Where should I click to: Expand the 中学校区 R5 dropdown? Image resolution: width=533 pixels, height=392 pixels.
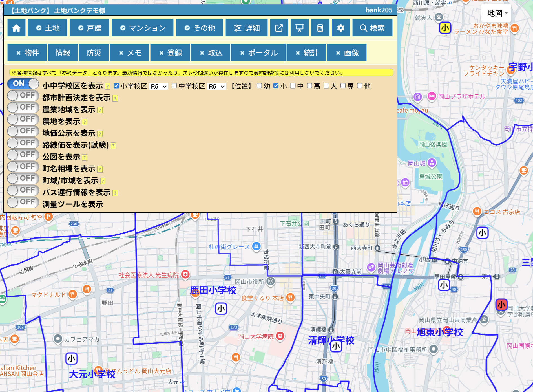[216, 86]
